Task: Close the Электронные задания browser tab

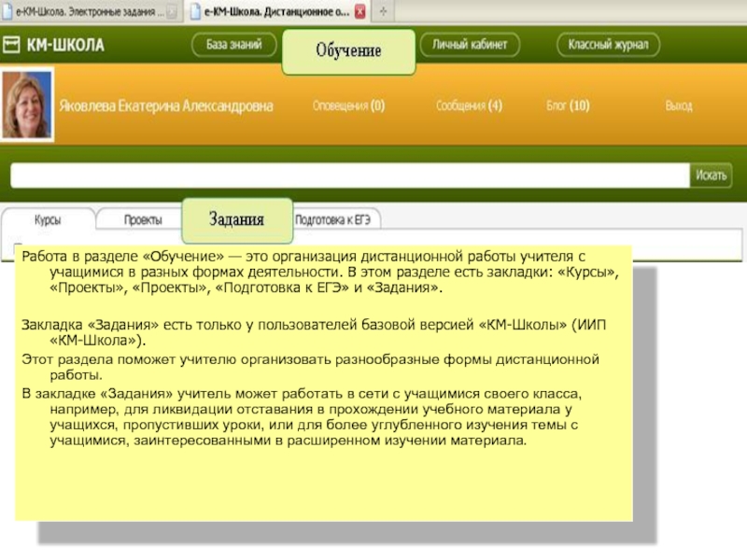Action: 172,11
